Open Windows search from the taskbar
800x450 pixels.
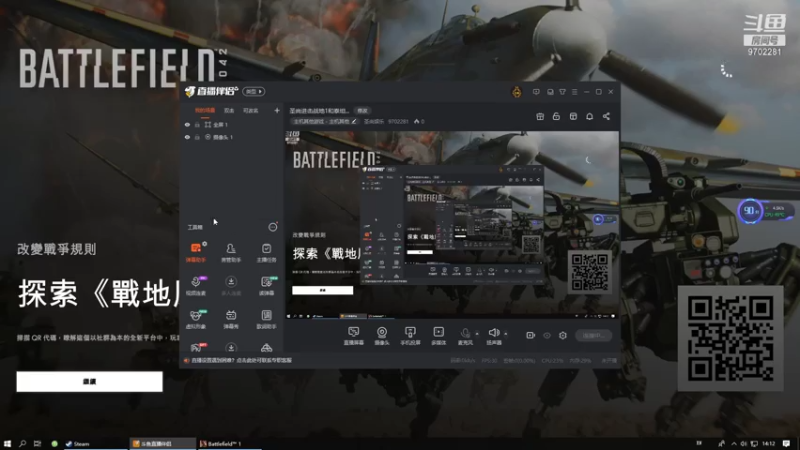22,444
